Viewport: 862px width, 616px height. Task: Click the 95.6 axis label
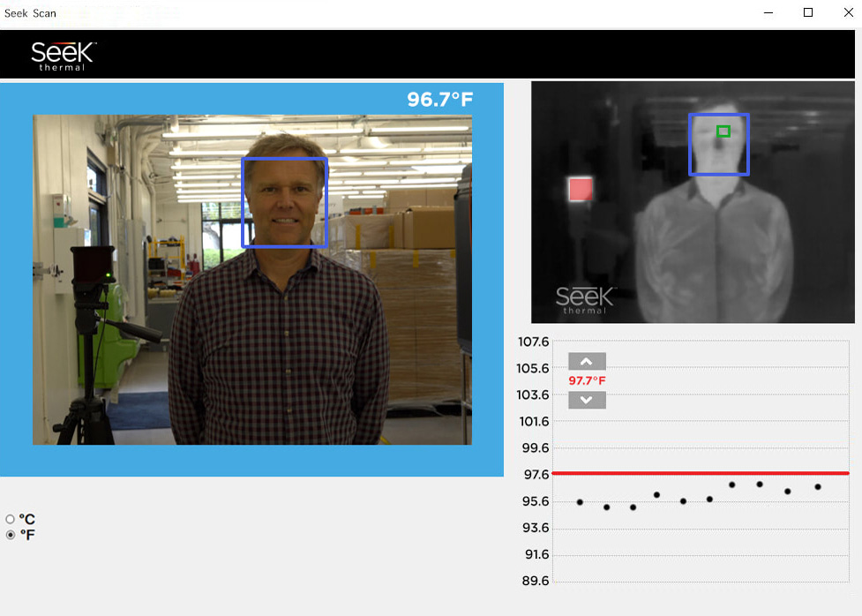pyautogui.click(x=536, y=501)
